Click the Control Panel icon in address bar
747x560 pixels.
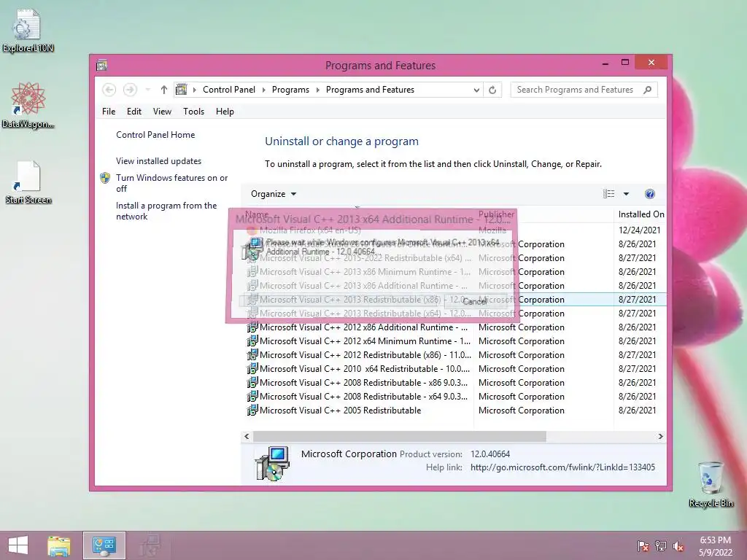click(182, 90)
